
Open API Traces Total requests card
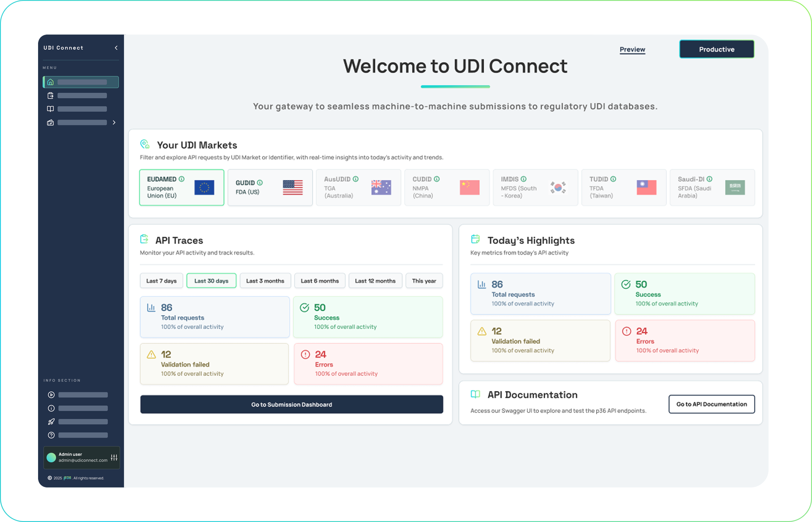coord(215,317)
